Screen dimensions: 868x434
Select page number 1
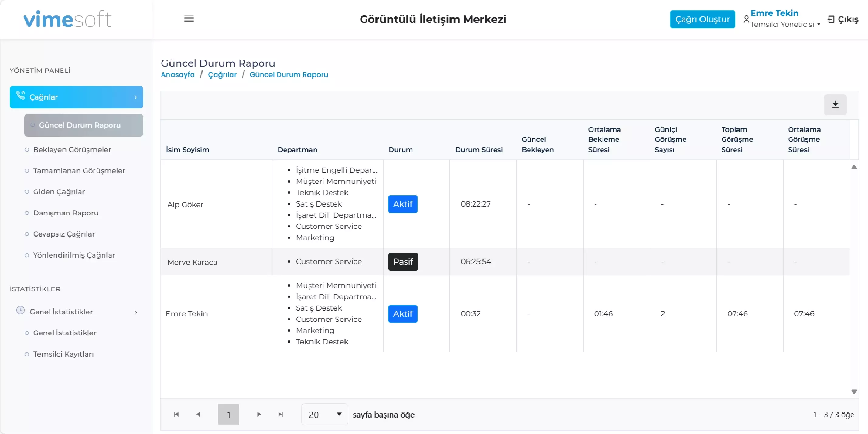click(x=228, y=414)
